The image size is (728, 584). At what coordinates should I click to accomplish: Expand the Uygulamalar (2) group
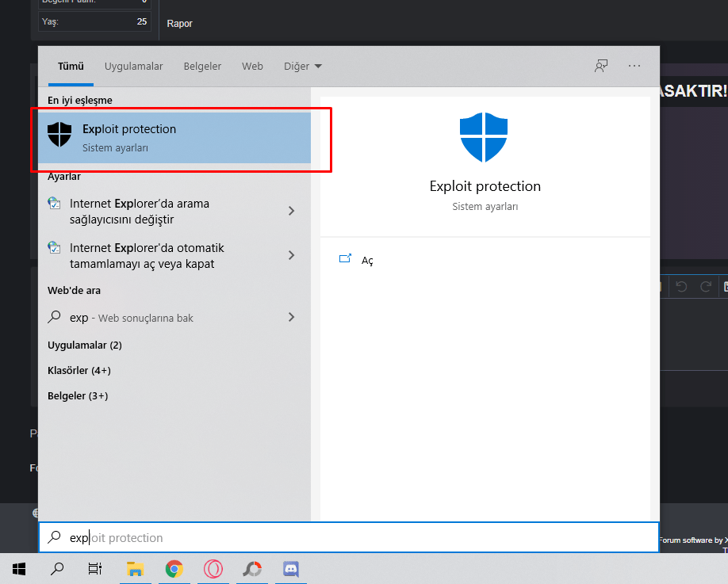tap(85, 345)
